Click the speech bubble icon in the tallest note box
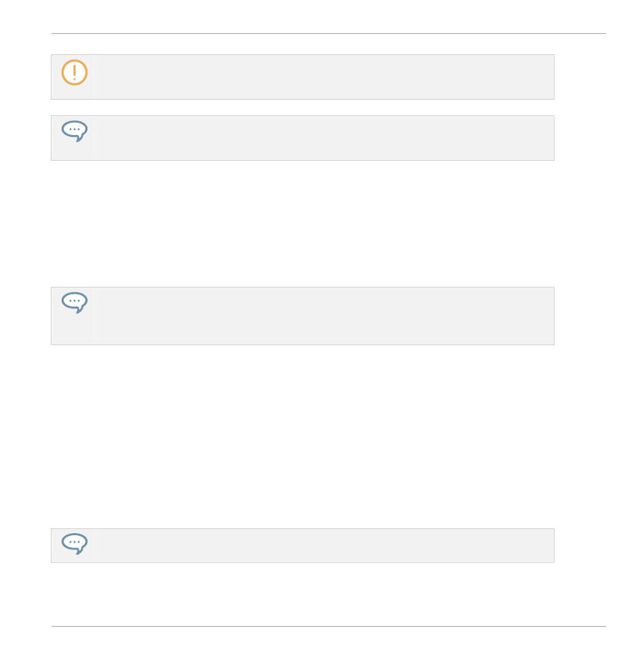 coord(75,302)
